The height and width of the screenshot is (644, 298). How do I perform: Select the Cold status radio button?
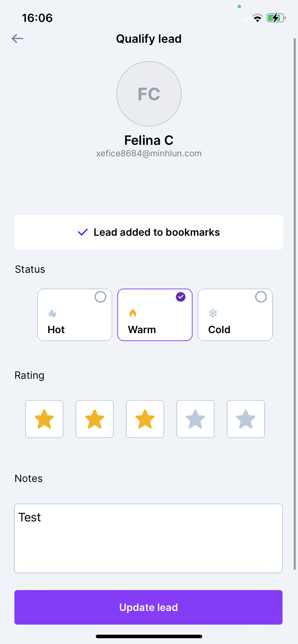pos(261,297)
